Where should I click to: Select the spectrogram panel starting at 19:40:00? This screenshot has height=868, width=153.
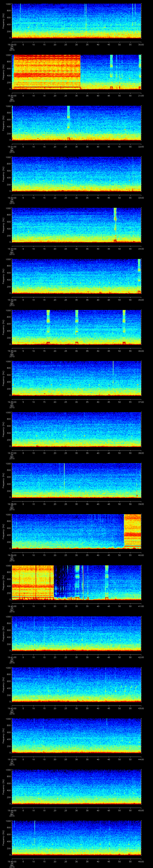tap(76, 583)
